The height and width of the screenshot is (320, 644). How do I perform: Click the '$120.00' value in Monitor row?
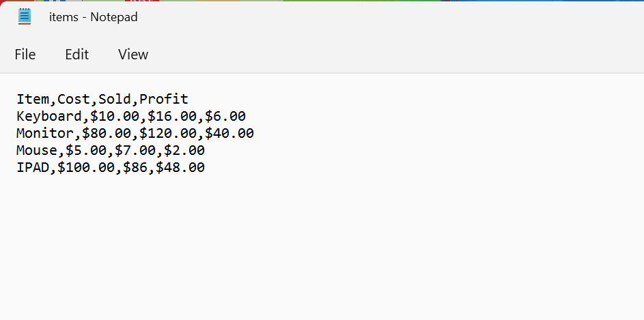(x=168, y=133)
